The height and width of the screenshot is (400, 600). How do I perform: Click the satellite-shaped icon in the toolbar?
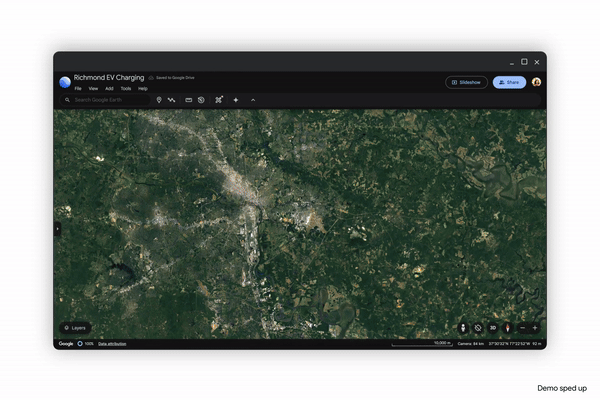coord(219,100)
